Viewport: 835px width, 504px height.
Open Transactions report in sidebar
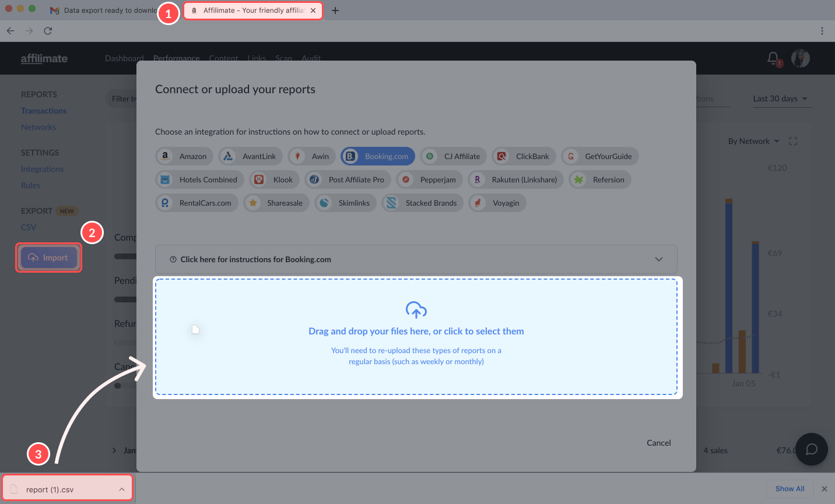(x=44, y=111)
